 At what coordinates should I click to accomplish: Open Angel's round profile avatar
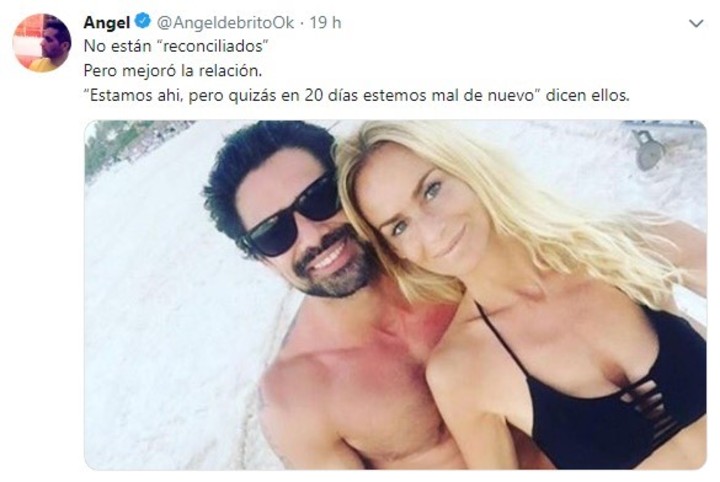tap(42, 43)
